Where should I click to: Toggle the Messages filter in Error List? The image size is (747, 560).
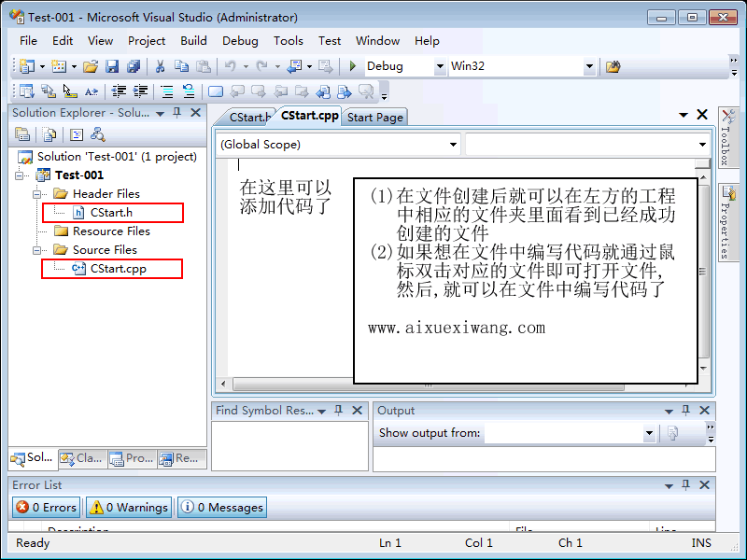point(222,508)
